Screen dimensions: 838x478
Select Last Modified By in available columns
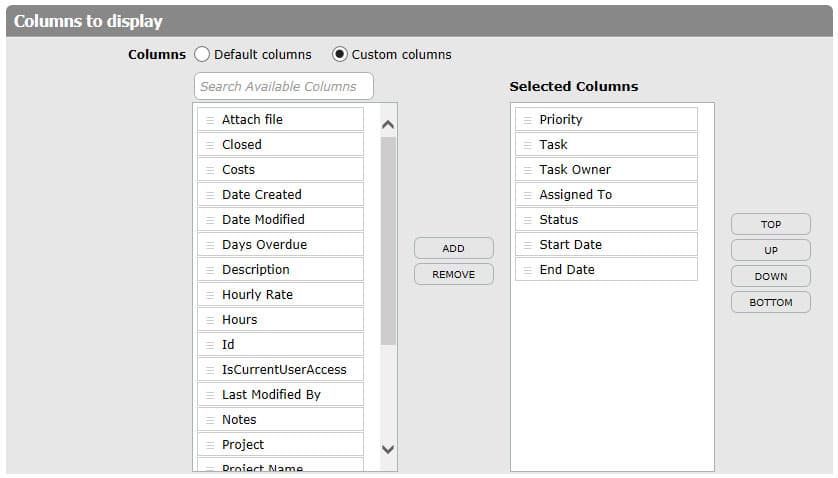coord(281,395)
